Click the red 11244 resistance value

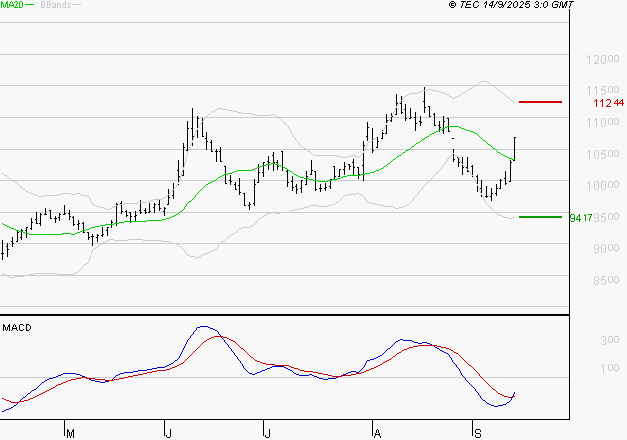[x=609, y=103]
